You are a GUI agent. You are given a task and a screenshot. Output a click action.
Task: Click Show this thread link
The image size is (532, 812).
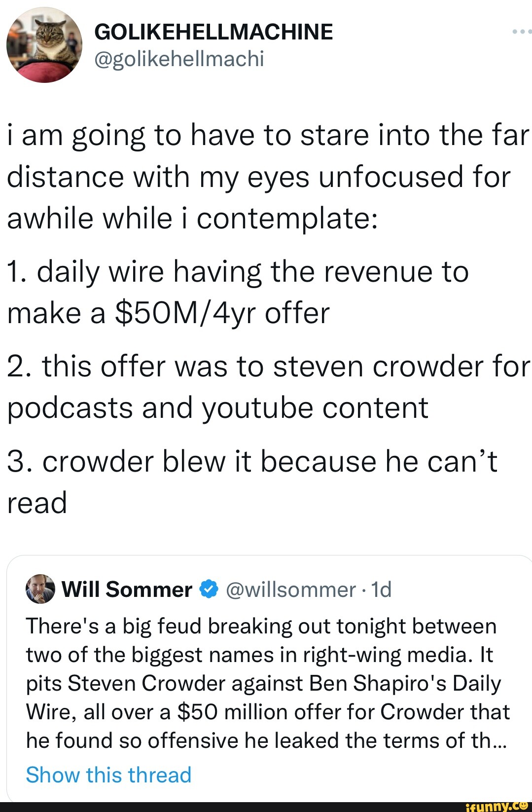click(108, 775)
